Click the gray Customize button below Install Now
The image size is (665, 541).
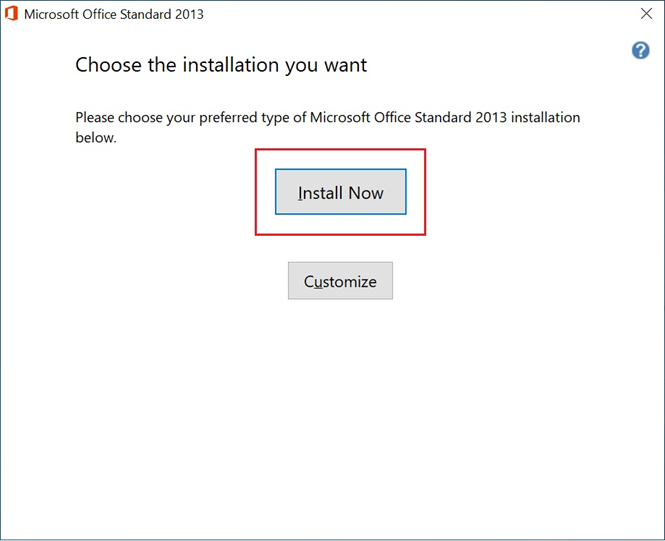pos(340,281)
